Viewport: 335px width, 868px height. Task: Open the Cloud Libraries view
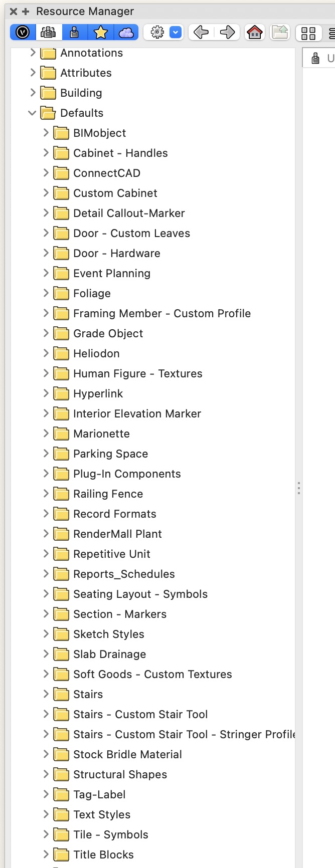click(126, 32)
